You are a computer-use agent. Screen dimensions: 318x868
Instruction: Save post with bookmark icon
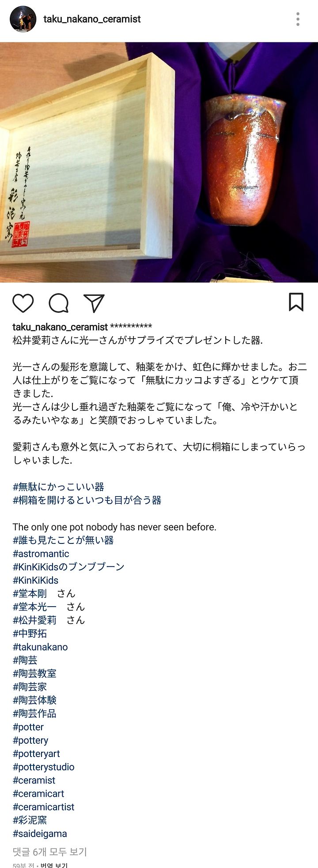tap(296, 302)
